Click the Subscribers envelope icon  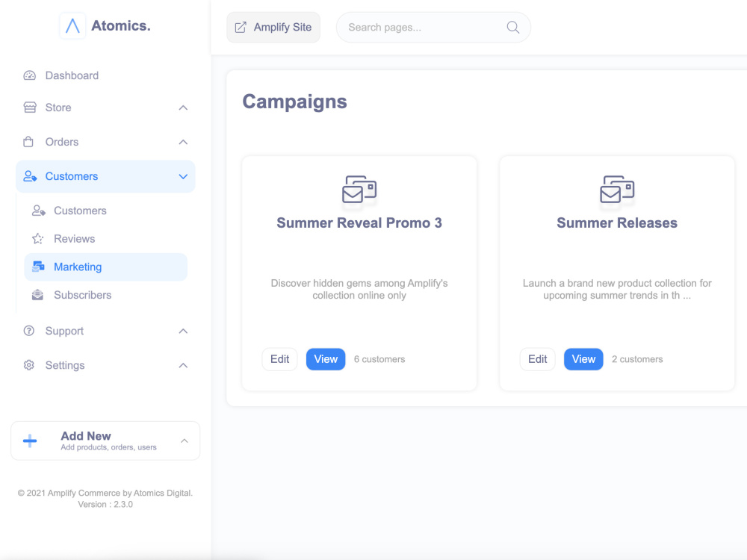coord(37,295)
